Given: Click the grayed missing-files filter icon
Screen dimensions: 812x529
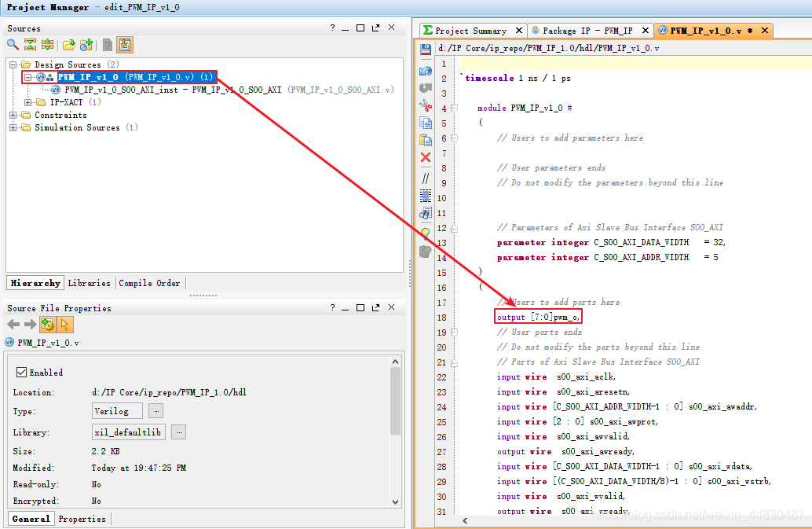Looking at the screenshot, I should 108,45.
